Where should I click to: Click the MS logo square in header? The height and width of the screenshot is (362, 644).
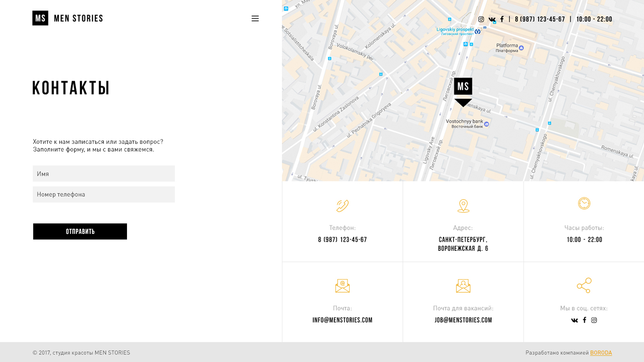coord(40,18)
